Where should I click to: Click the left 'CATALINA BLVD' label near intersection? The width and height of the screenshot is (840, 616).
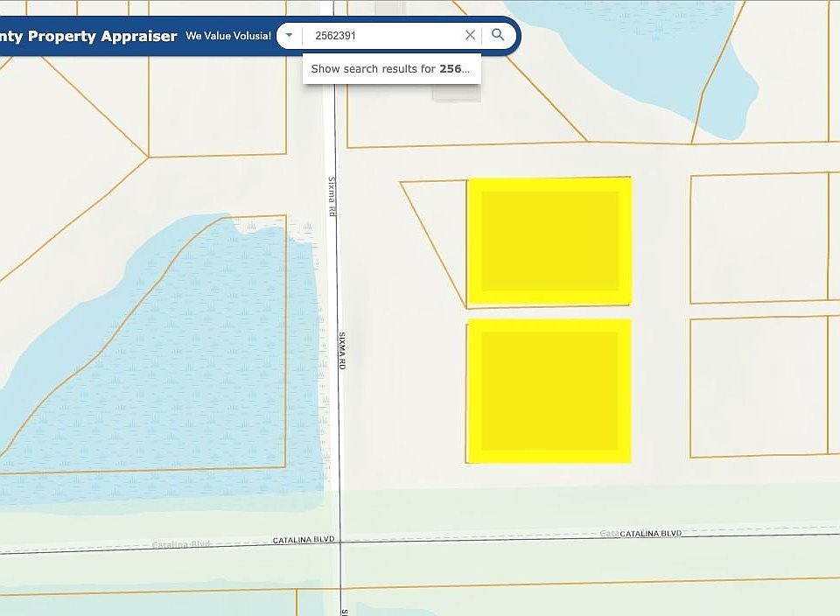pyautogui.click(x=303, y=540)
